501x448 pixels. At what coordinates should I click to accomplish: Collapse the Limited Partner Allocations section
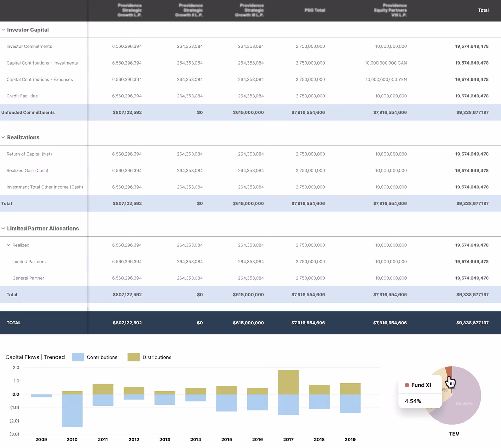3,229
